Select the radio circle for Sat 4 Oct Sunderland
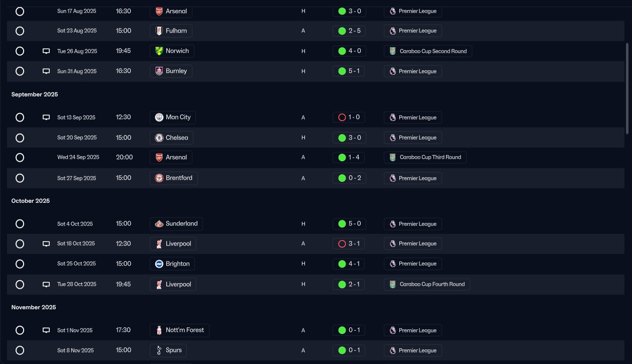632x364 pixels. (x=20, y=224)
